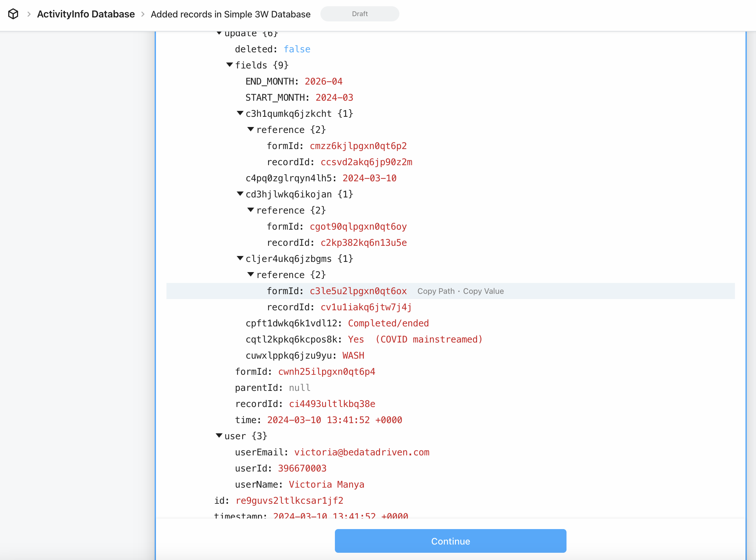Select recordId ccsvd2akq6jp90z2m value
The width and height of the screenshot is (756, 560).
(x=366, y=162)
